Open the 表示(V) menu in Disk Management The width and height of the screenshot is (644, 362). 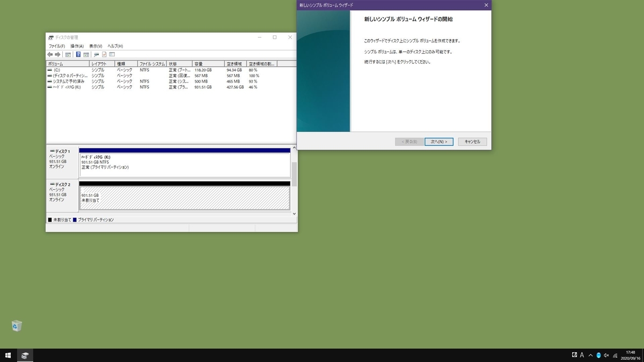click(96, 46)
